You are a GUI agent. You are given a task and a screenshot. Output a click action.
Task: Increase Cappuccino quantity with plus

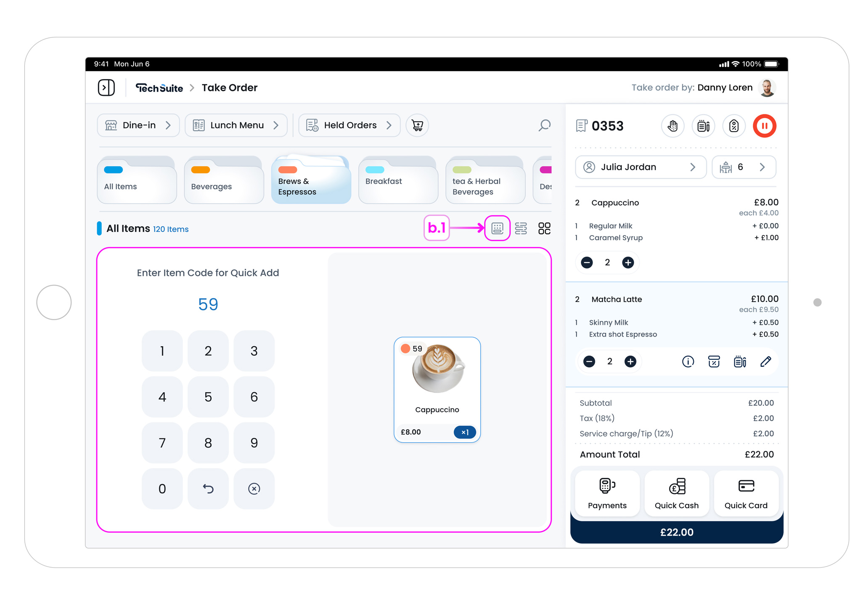[x=628, y=263]
